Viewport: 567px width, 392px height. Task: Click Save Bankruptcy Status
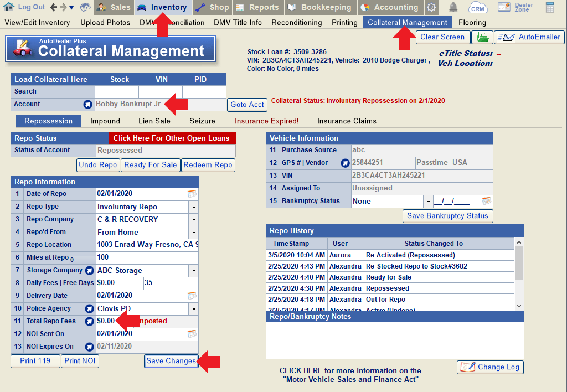tap(447, 216)
